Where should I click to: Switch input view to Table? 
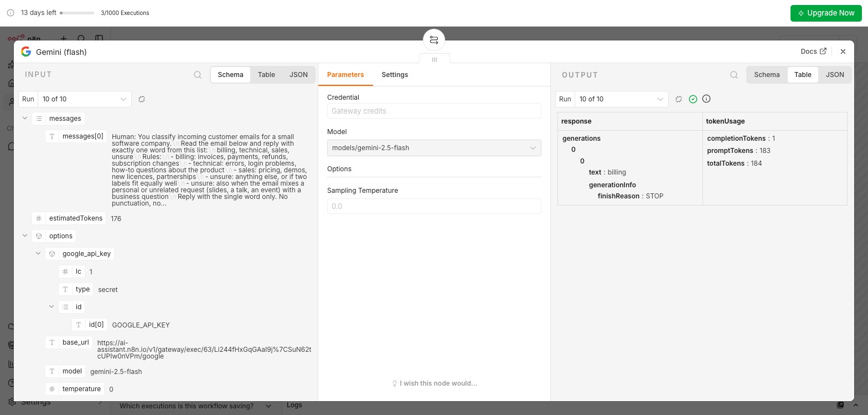coord(266,75)
